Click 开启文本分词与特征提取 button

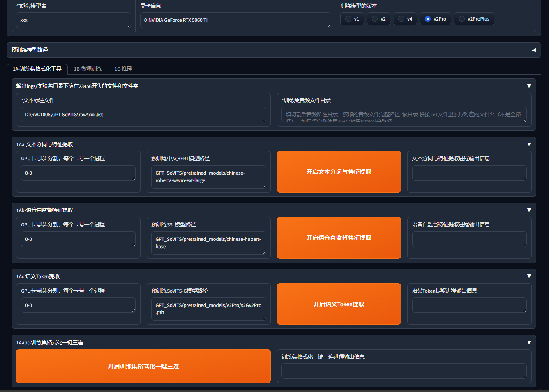click(339, 172)
